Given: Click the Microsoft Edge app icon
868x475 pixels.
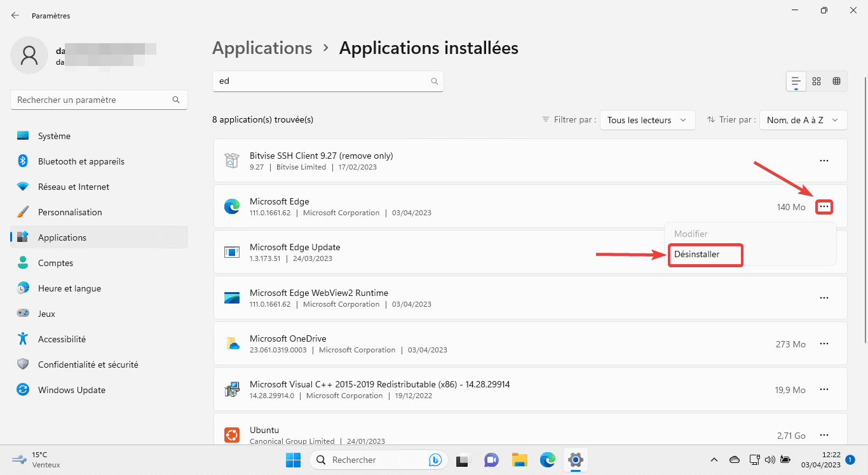Looking at the screenshot, I should pyautogui.click(x=232, y=206).
